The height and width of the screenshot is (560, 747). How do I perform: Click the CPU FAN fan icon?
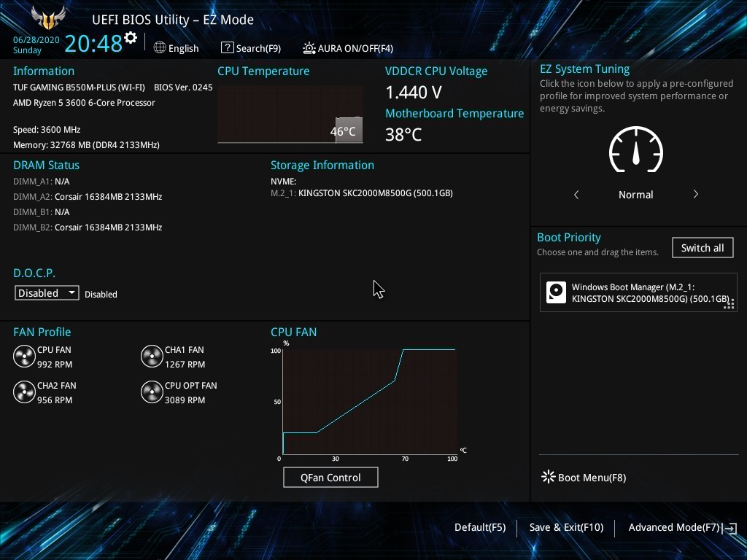point(24,357)
